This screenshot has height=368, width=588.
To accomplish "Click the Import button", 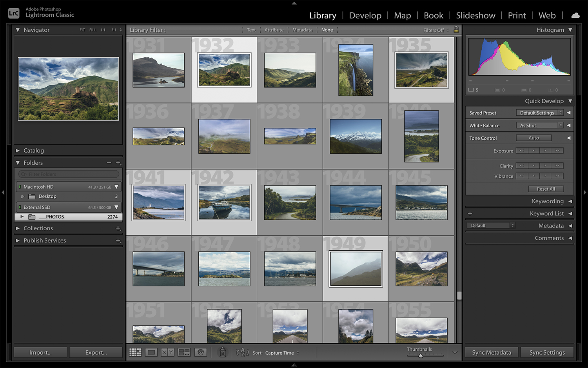I will 40,352.
